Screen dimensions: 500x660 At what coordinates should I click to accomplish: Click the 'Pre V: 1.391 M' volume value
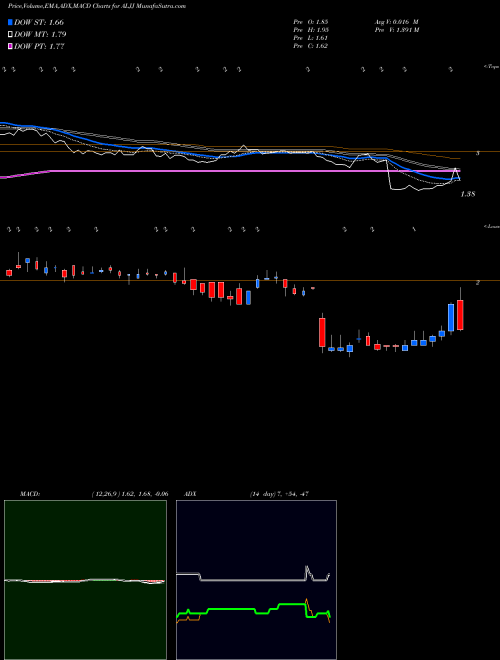pos(396,30)
